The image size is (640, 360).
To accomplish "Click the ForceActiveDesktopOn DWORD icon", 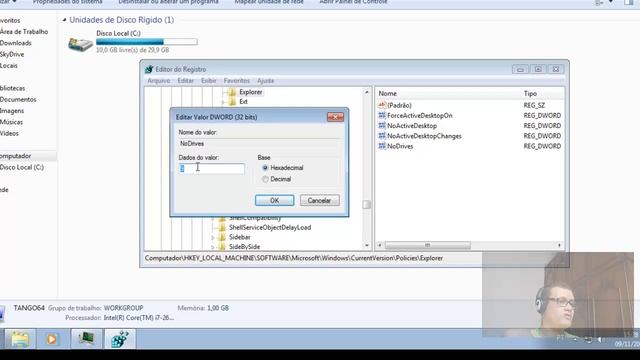I will [382, 115].
